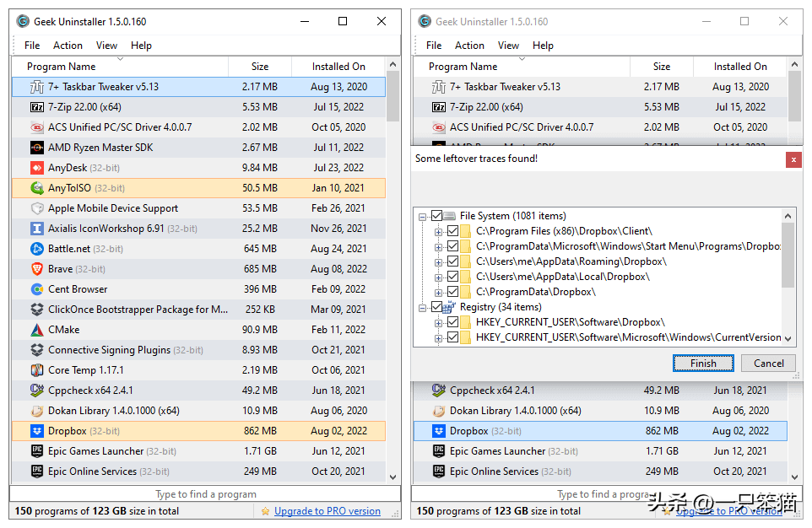Click the Apple Mobile Device Support icon
The height and width of the screenshot is (528, 812).
tap(37, 208)
